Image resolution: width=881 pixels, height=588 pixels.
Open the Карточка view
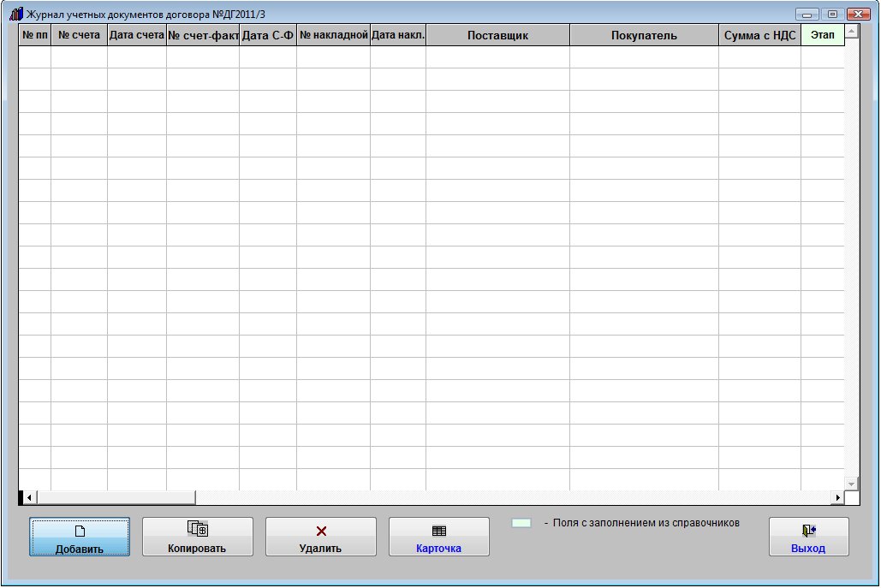point(439,537)
